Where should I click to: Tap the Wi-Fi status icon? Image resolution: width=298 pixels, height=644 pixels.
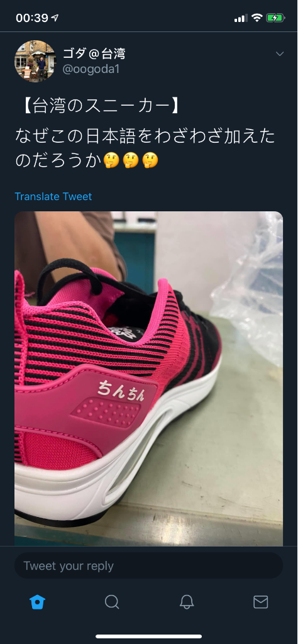click(257, 18)
